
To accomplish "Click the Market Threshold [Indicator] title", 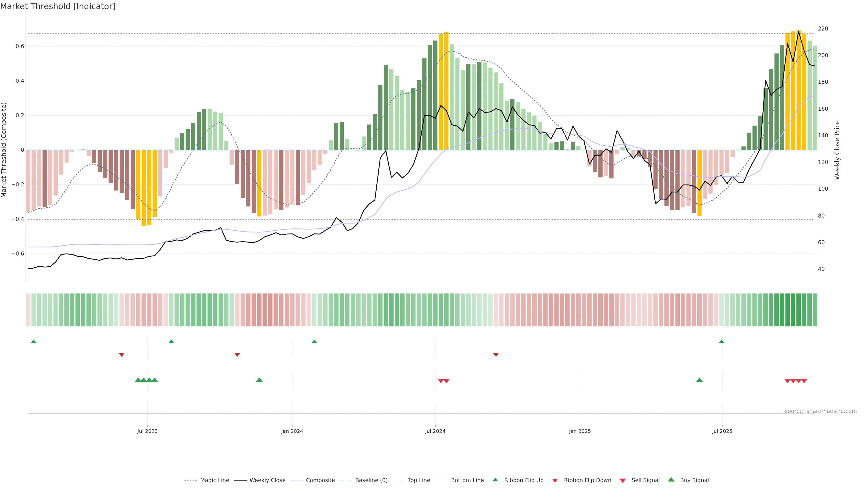I will click(58, 6).
